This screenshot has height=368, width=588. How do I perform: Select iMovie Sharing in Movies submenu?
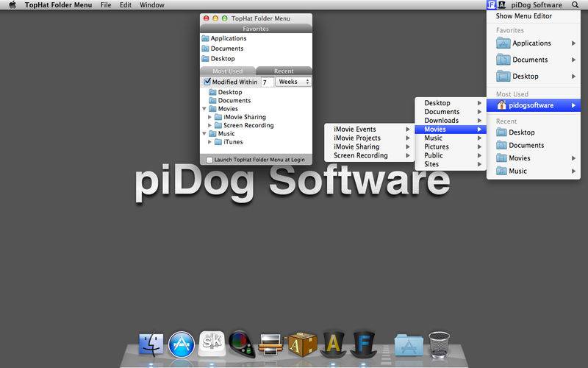[x=370, y=146]
